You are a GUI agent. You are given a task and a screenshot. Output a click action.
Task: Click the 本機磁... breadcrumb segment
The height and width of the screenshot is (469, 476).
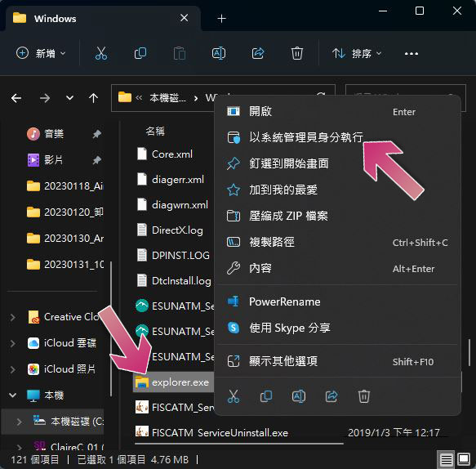tap(167, 98)
